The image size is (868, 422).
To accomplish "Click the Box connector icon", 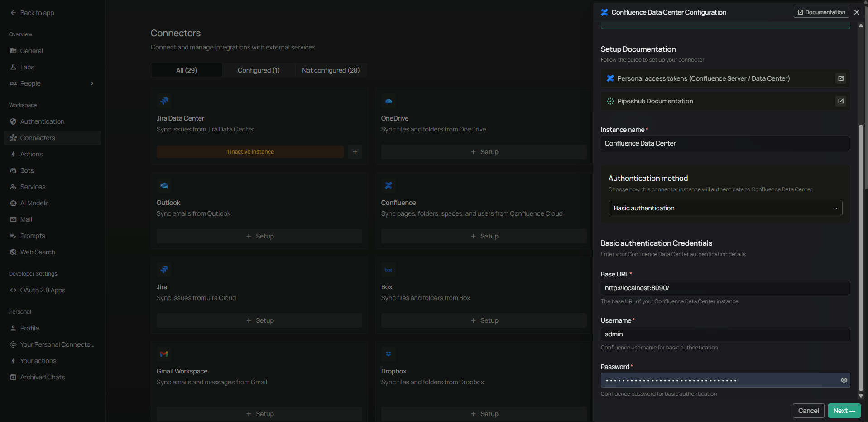I will click(x=388, y=270).
